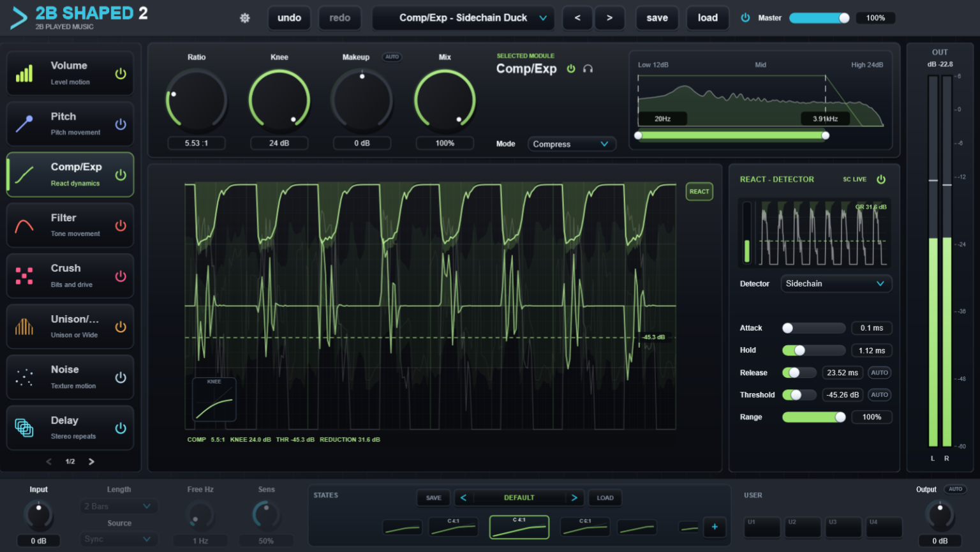Image resolution: width=980 pixels, height=552 pixels.
Task: Click the Filter module curve icon
Action: click(24, 225)
